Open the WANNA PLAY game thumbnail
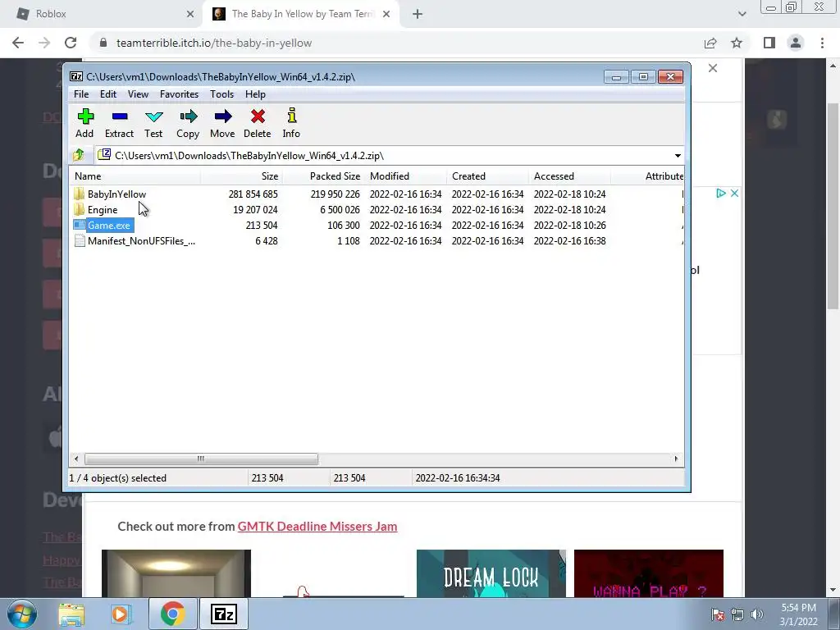 pyautogui.click(x=649, y=573)
